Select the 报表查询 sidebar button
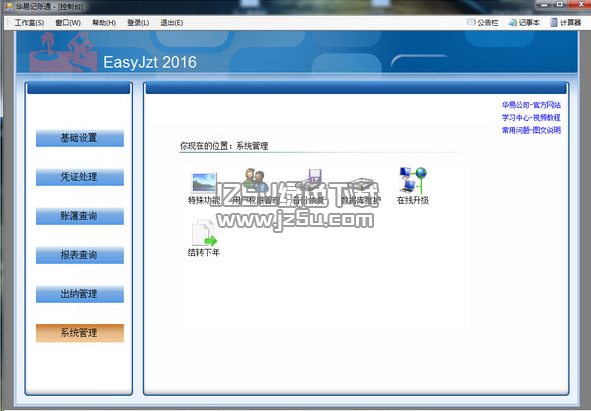 pos(80,255)
